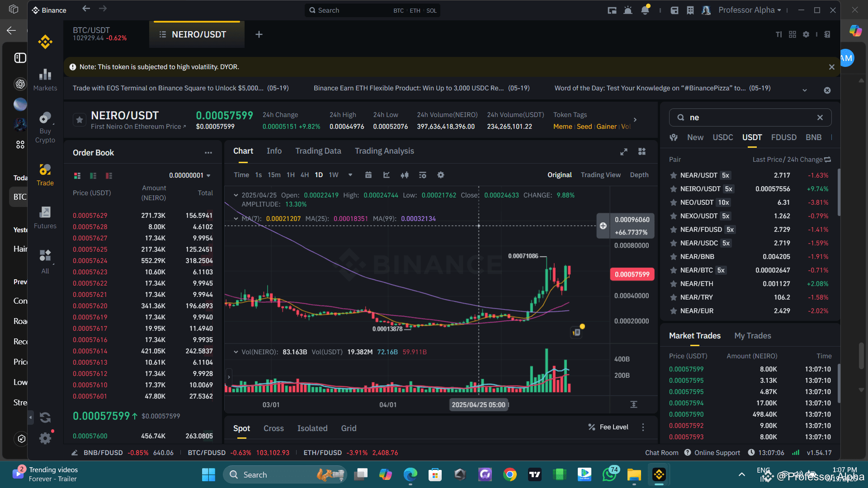This screenshot has height=488, width=868.
Task: Click the sidebar refresh icon
Action: 45,418
